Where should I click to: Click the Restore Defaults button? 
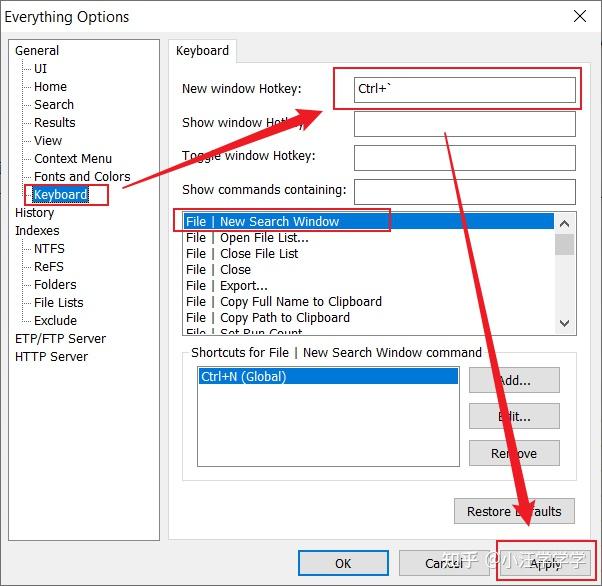click(514, 511)
